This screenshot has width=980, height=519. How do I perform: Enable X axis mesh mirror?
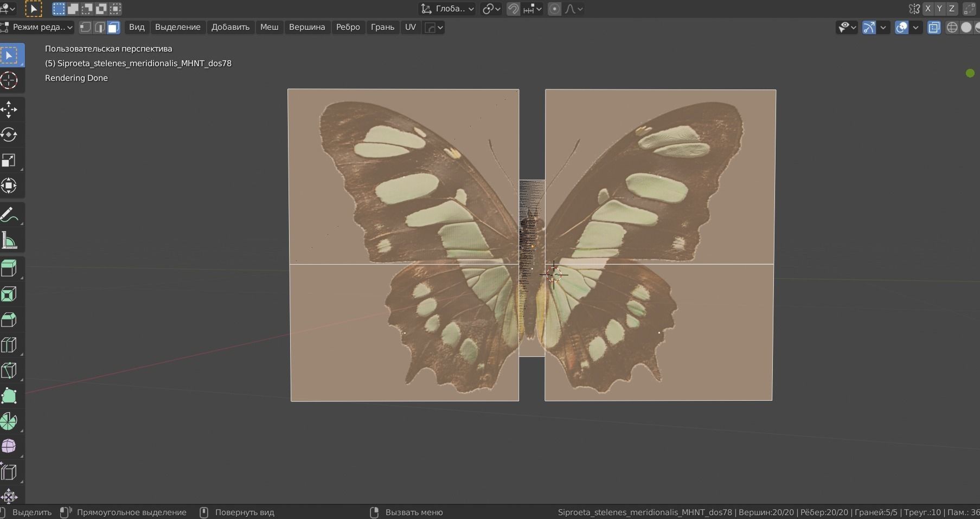click(x=928, y=9)
